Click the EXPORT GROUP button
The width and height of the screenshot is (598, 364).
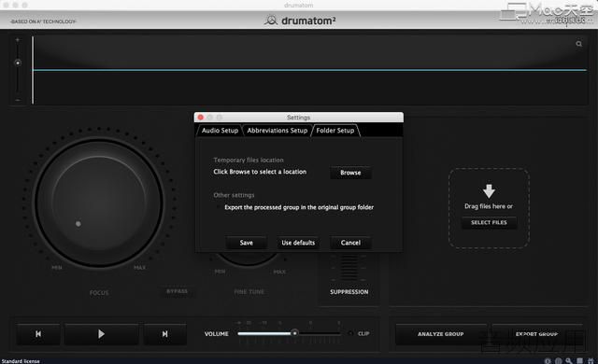536,334
